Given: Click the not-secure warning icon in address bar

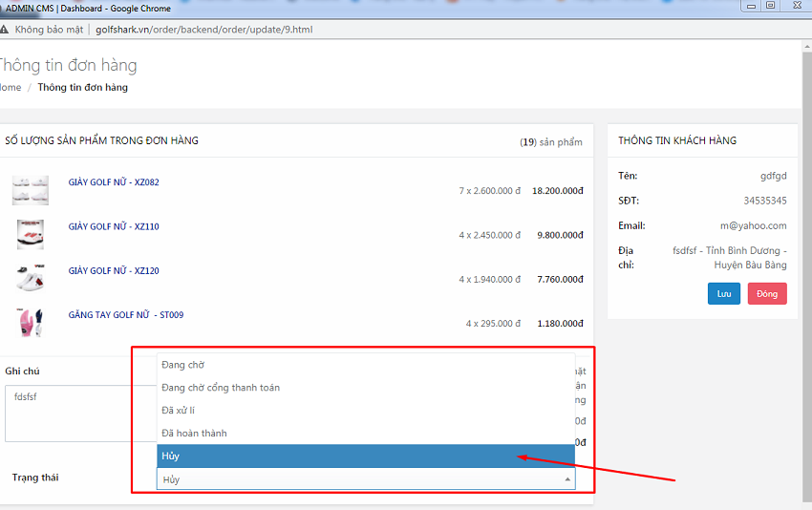Looking at the screenshot, I should pyautogui.click(x=5, y=30).
